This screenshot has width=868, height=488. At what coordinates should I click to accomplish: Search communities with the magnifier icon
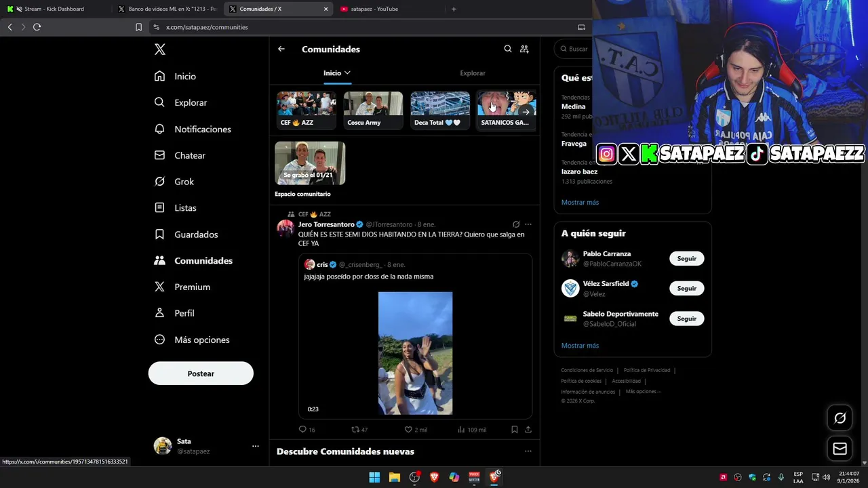pos(508,49)
